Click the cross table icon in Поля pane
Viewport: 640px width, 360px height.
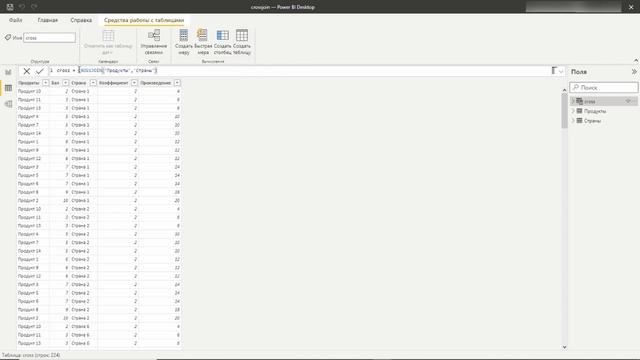click(x=579, y=101)
